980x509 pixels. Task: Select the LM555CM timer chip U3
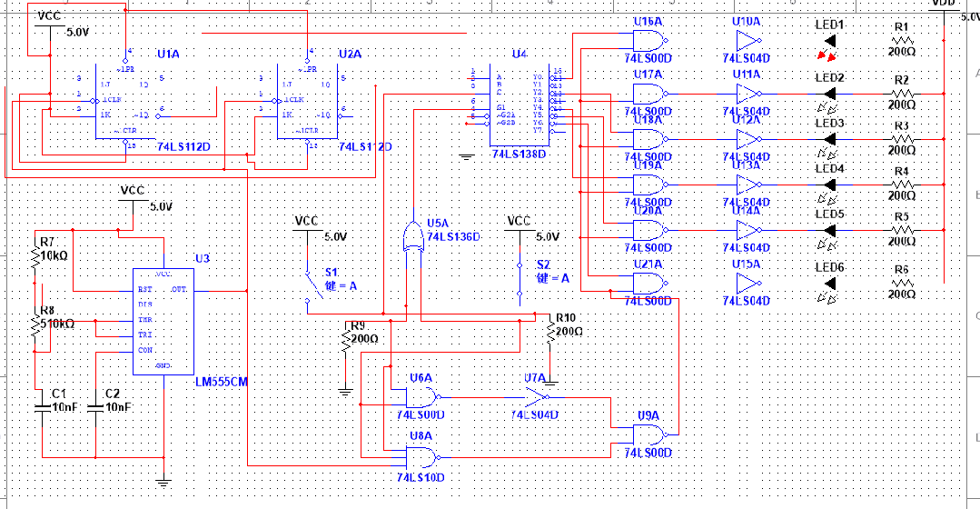click(163, 320)
